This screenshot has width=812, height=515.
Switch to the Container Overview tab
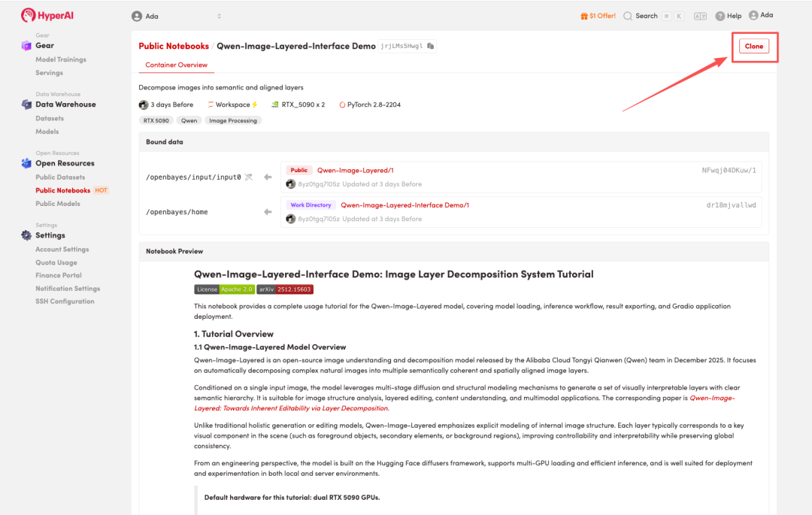177,65
